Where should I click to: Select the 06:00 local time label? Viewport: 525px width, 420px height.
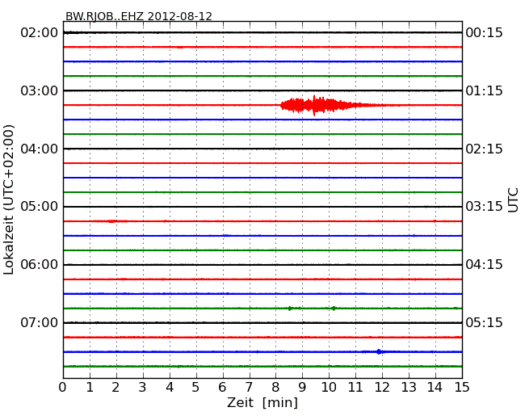tap(40, 265)
